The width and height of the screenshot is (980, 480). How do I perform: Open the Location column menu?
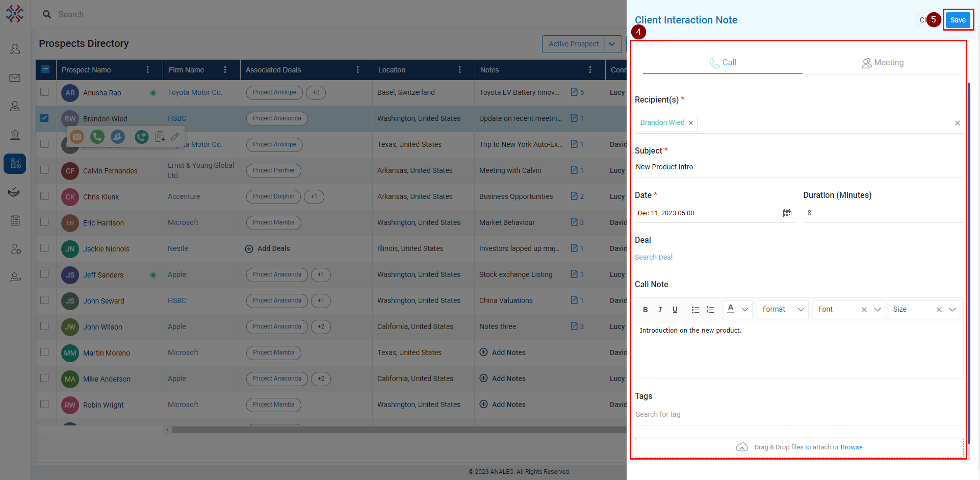pyautogui.click(x=460, y=70)
